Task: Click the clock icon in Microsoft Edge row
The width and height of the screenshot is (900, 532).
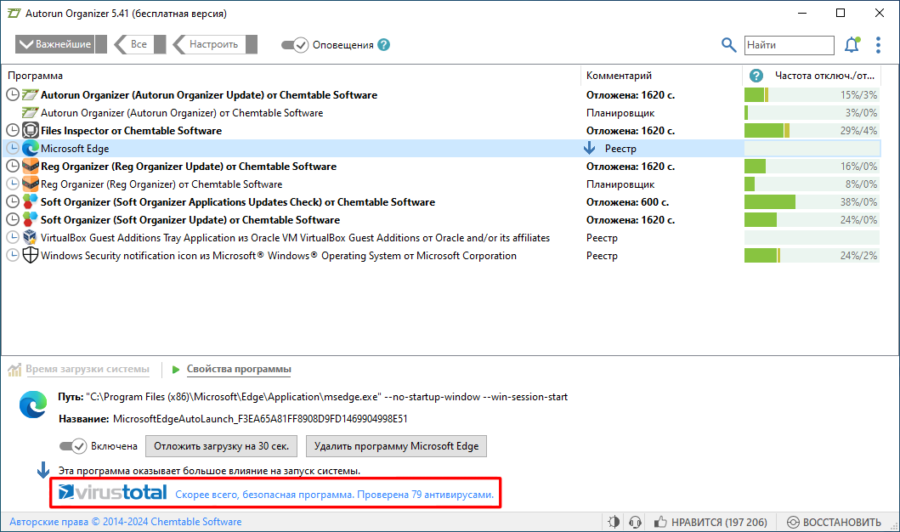Action: (13, 148)
